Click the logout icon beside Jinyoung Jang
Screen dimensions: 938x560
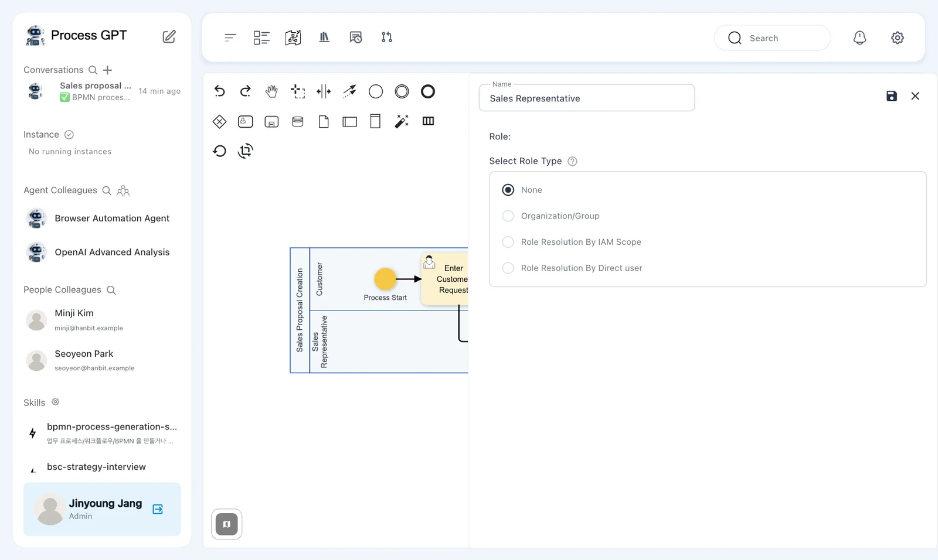158,509
